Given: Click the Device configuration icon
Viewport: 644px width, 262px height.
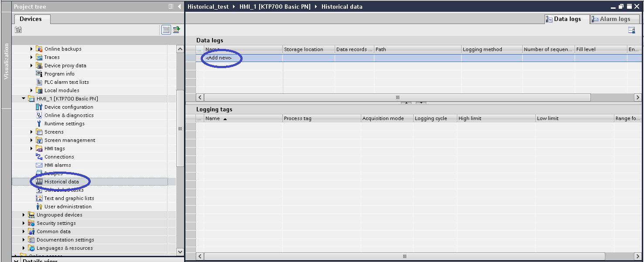Looking at the screenshot, I should point(39,107).
